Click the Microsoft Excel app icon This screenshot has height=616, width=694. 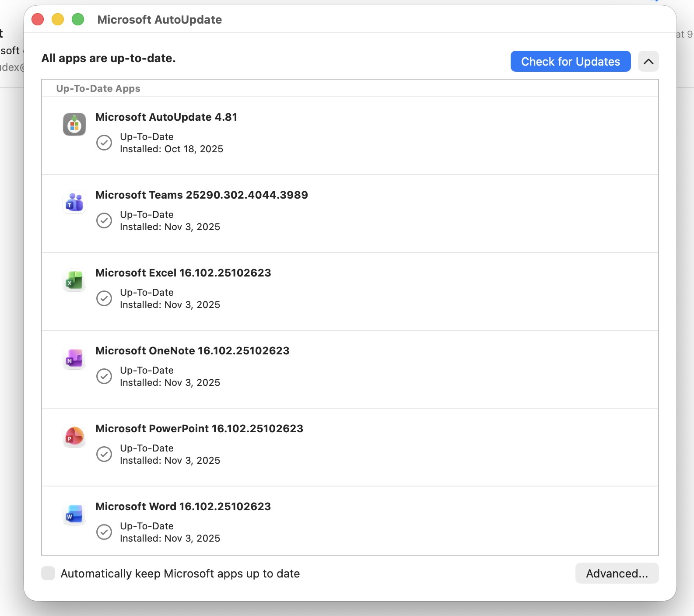[x=74, y=280]
